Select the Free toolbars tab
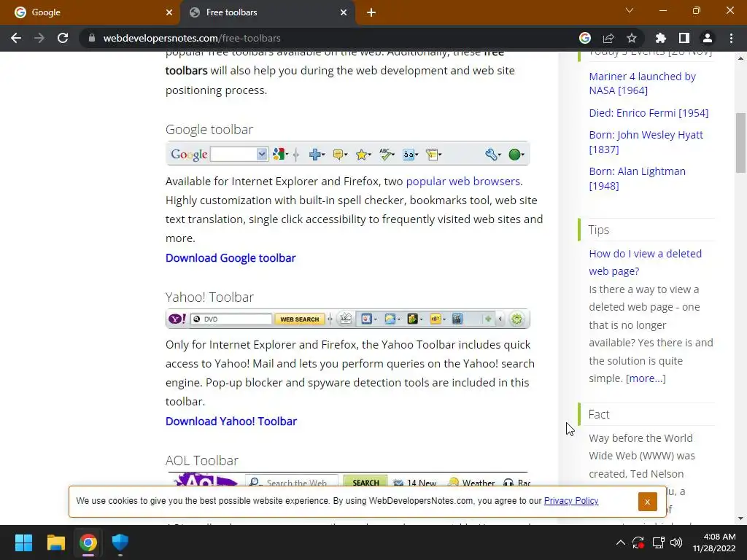The image size is (747, 560). pyautogui.click(x=267, y=12)
